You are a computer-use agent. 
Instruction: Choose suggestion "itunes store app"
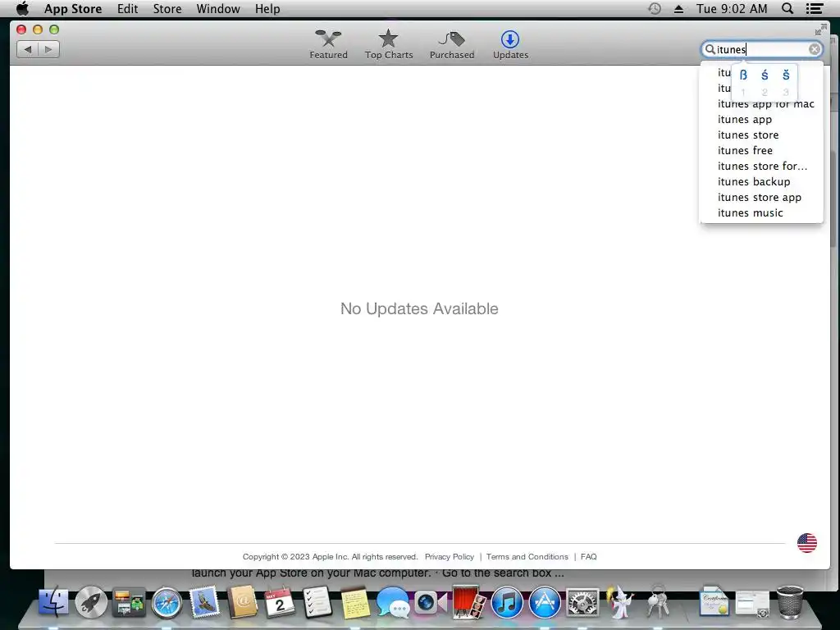click(761, 197)
